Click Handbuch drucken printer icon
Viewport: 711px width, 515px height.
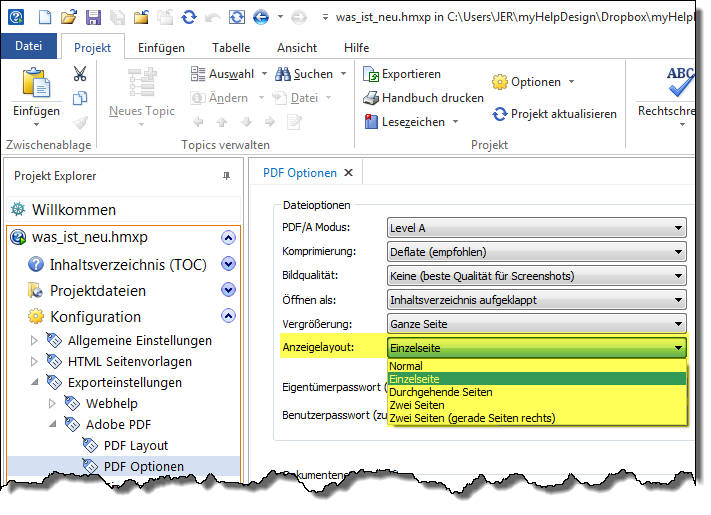[372, 98]
